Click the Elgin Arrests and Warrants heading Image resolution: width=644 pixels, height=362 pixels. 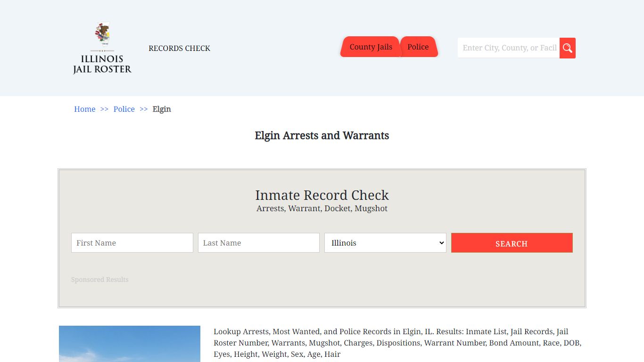pyautogui.click(x=322, y=136)
